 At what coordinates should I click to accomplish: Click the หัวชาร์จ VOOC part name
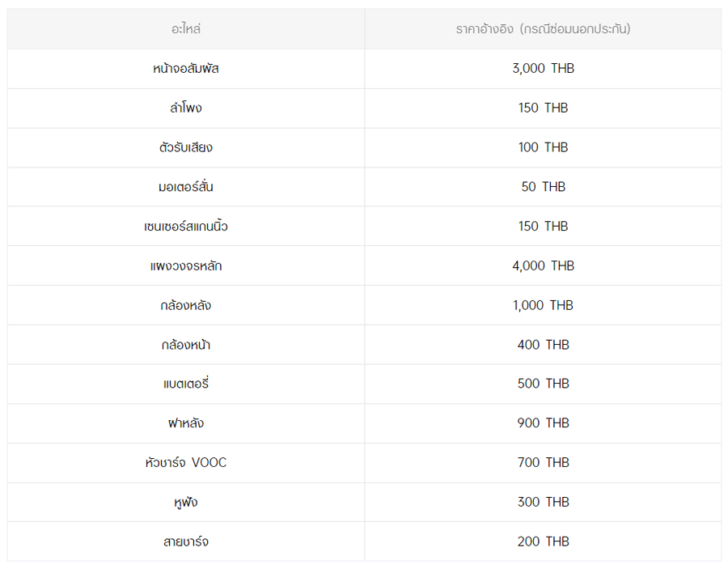tap(186, 463)
